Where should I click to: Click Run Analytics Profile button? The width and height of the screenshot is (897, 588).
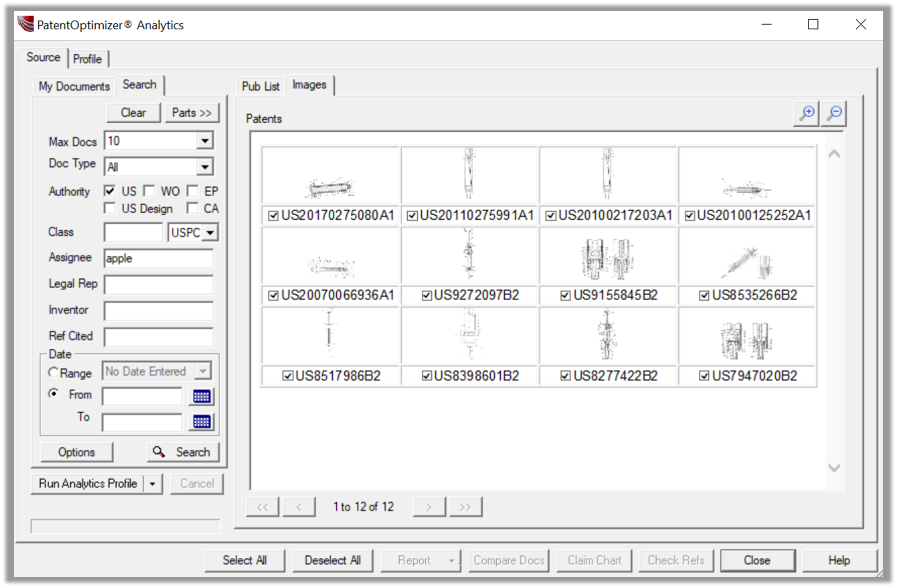(x=88, y=484)
